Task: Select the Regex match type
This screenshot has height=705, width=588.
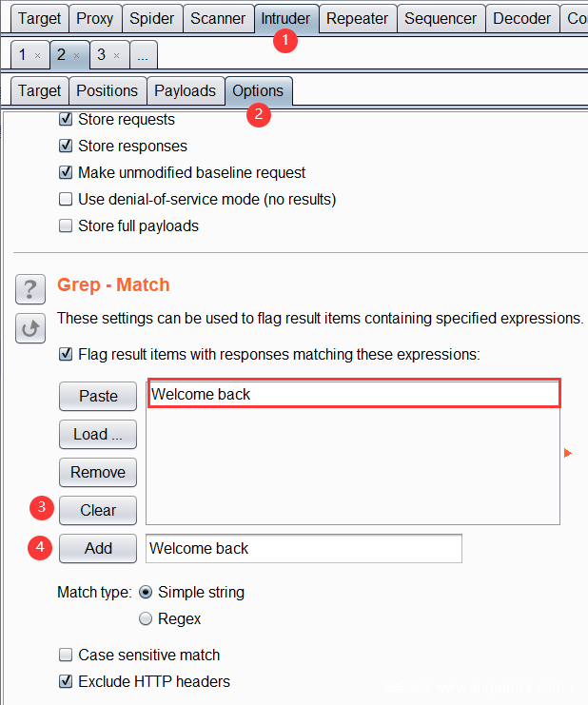Action: (146, 618)
